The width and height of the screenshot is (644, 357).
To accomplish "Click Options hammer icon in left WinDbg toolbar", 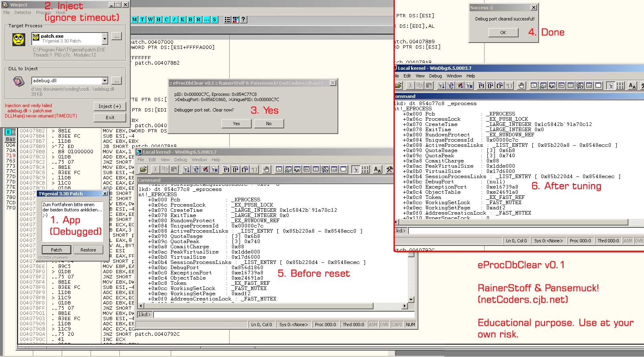I will (x=390, y=169).
